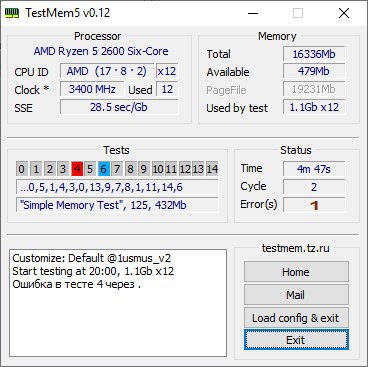Click the Mail button
This screenshot has height=367, width=368.
(296, 295)
